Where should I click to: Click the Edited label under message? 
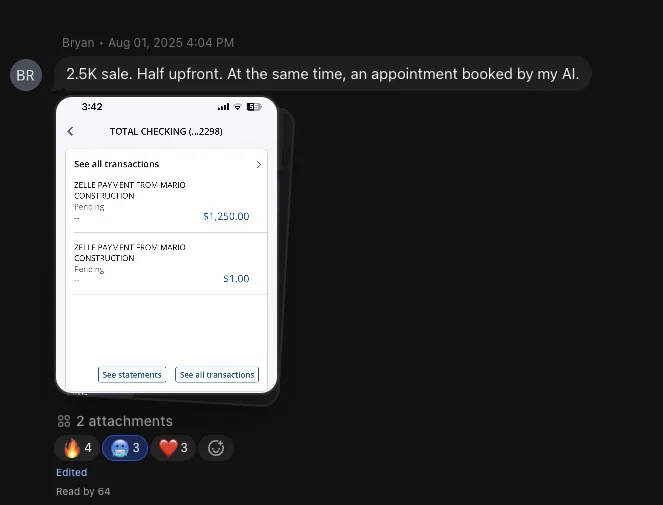[x=71, y=472]
